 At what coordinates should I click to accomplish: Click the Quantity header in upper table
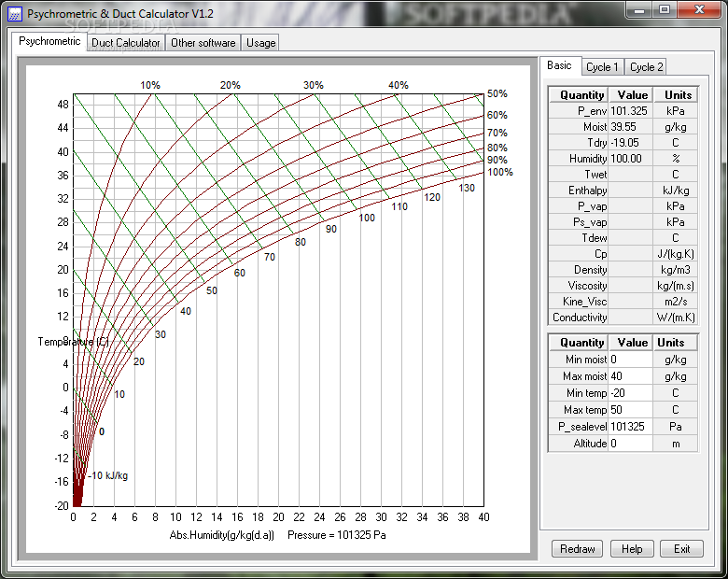[x=579, y=95]
